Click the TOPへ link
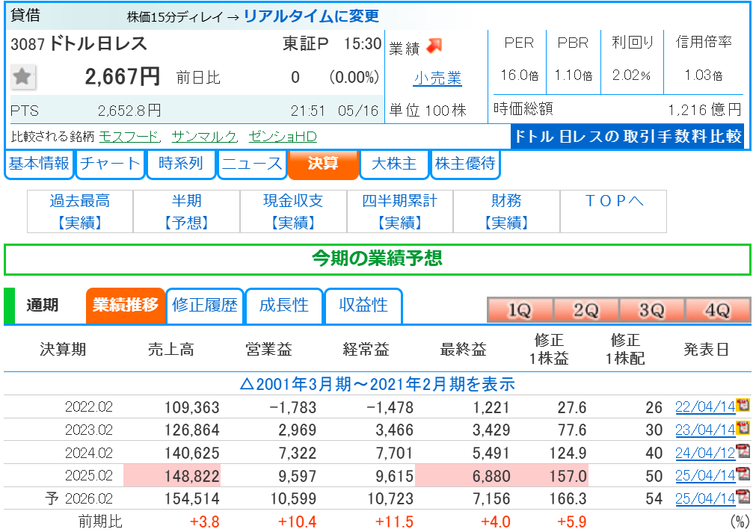Viewport: 756px width, 532px height. click(x=614, y=201)
